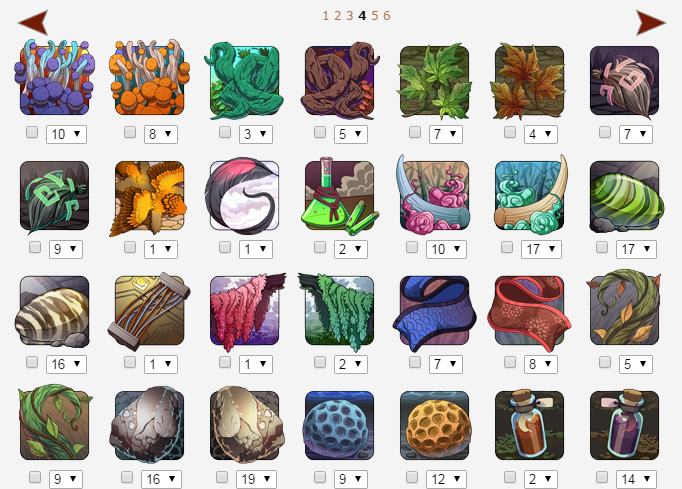The height and width of the screenshot is (489, 682).
Task: Click the previous page left arrow
Action: pyautogui.click(x=33, y=23)
